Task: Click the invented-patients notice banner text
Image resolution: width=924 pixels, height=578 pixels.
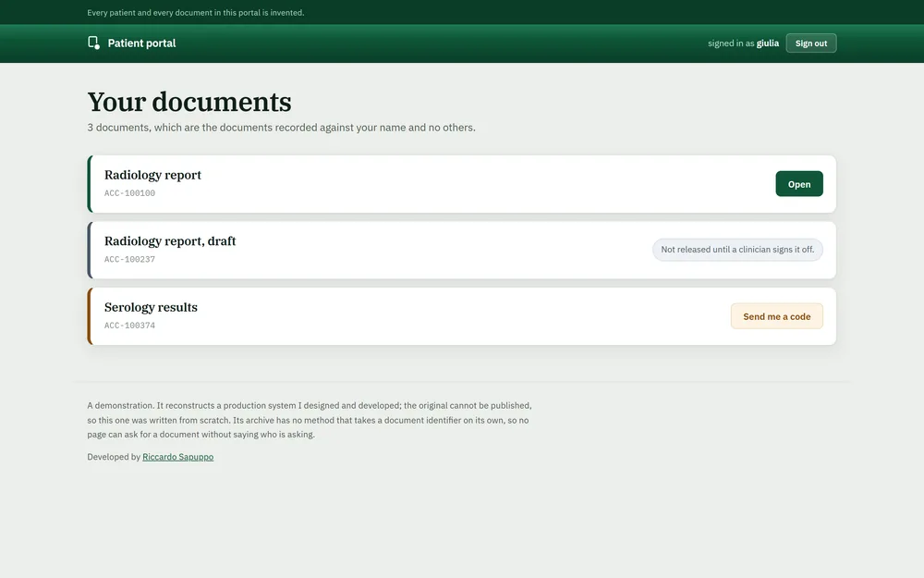Action: click(196, 12)
